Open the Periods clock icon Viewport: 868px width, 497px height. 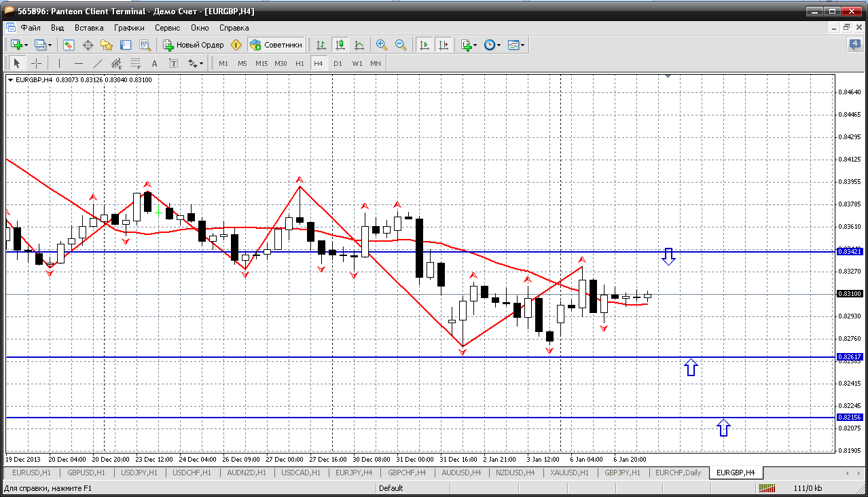pos(490,45)
